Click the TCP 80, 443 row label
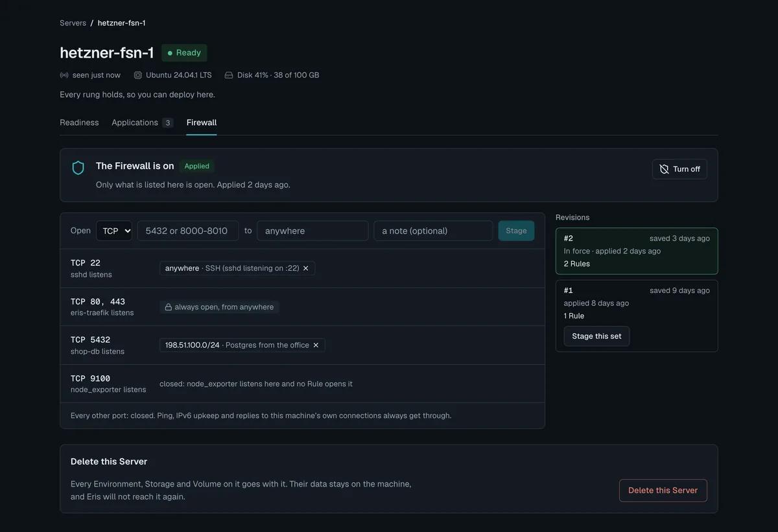Viewport: 778px width, 532px height. [x=98, y=301]
